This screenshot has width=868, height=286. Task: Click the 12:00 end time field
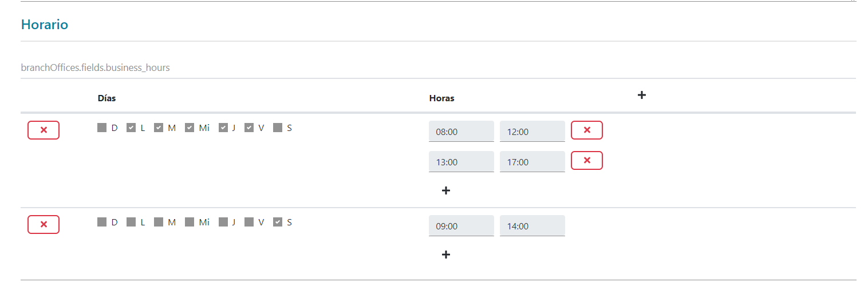tap(532, 132)
